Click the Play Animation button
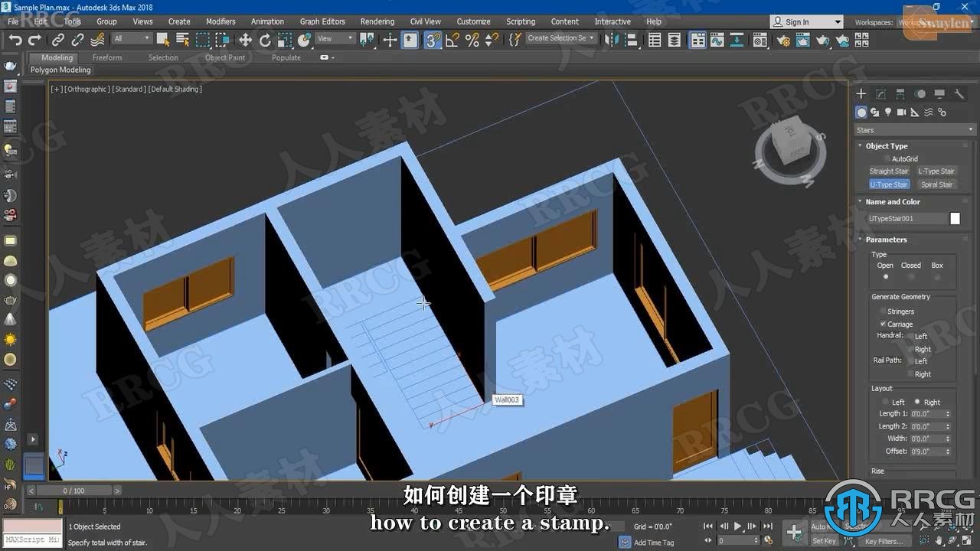The width and height of the screenshot is (980, 551). point(738,527)
